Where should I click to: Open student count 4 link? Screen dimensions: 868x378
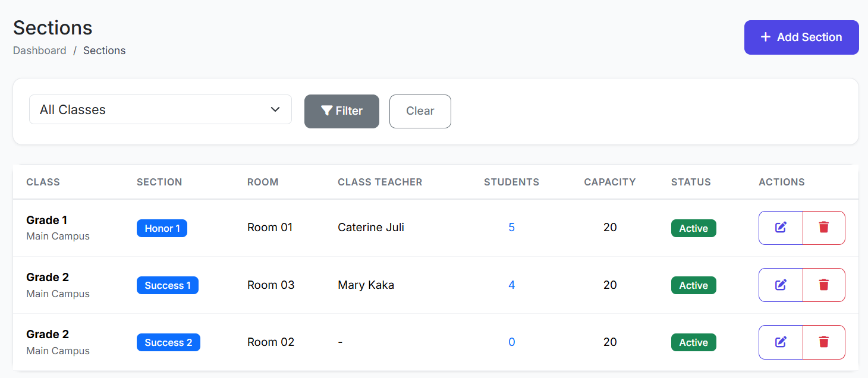click(x=511, y=285)
